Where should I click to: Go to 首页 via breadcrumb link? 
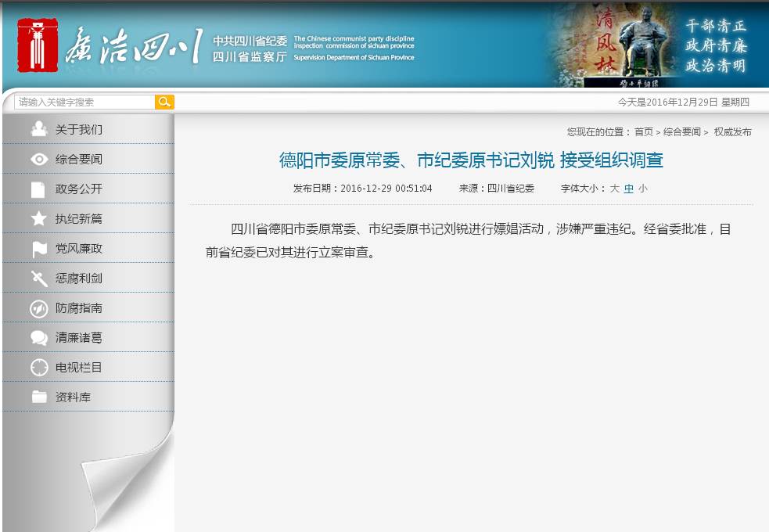click(643, 132)
